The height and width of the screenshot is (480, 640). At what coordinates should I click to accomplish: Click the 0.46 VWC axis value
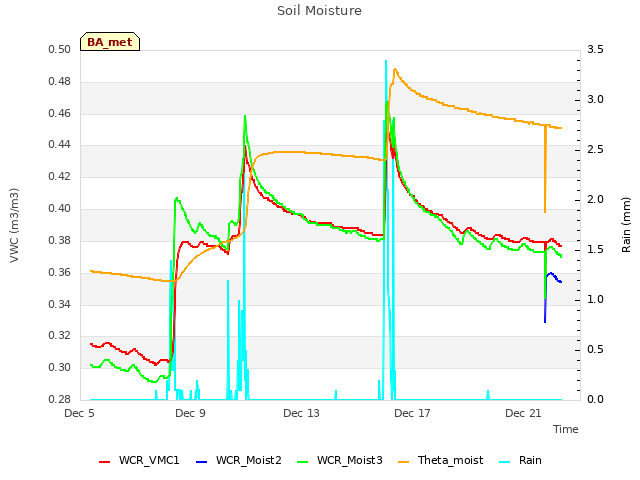click(60, 113)
